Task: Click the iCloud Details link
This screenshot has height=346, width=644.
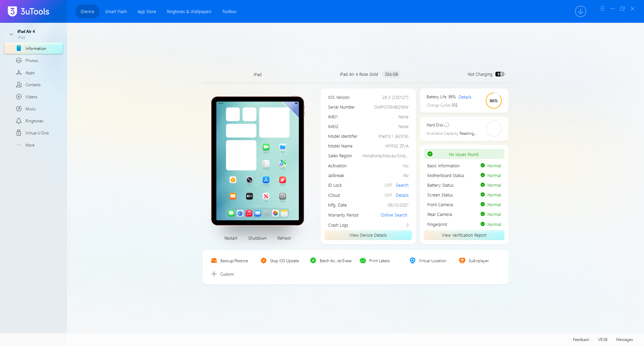Action: (x=402, y=195)
